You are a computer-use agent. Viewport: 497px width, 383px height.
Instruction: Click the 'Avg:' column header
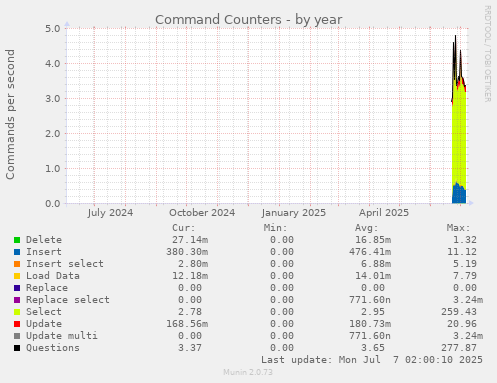(367, 228)
